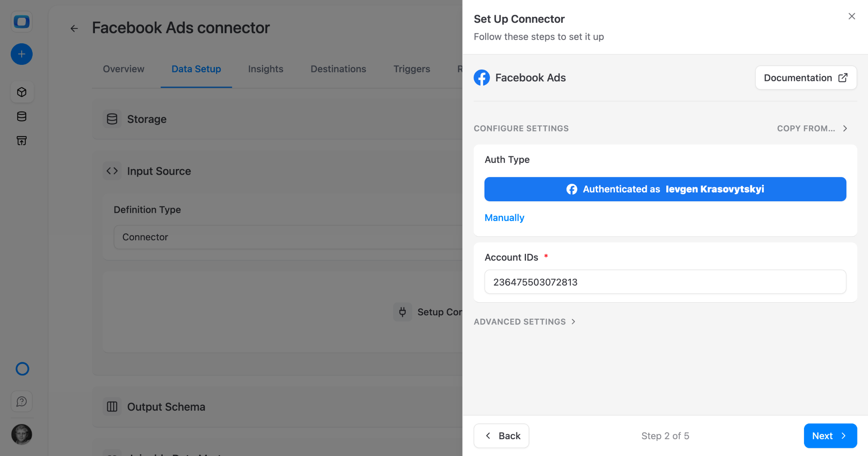This screenshot has width=868, height=456.
Task: Click the blue plus create button
Action: pyautogui.click(x=22, y=54)
